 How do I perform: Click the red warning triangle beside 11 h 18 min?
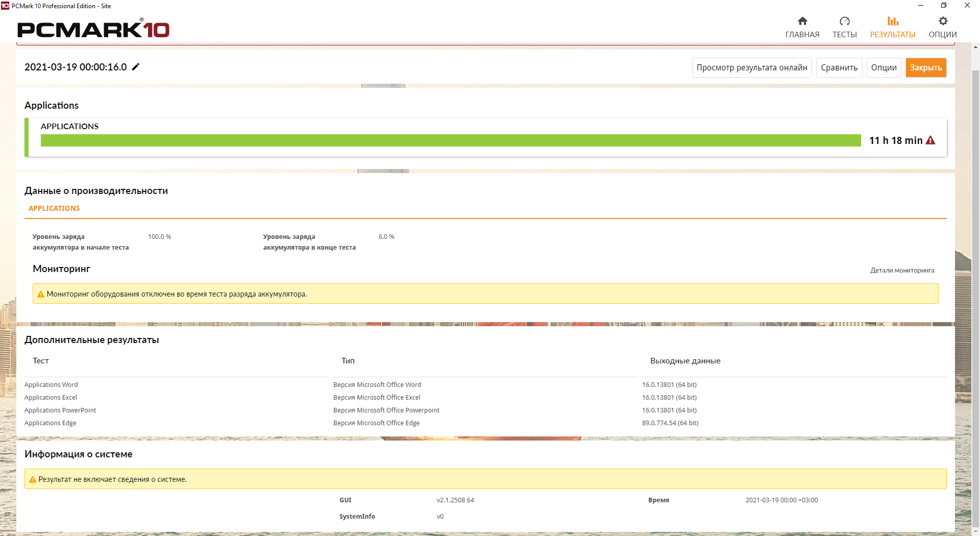click(930, 140)
